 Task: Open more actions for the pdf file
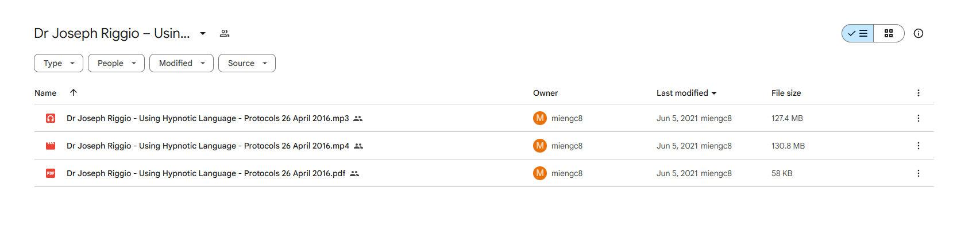919,173
